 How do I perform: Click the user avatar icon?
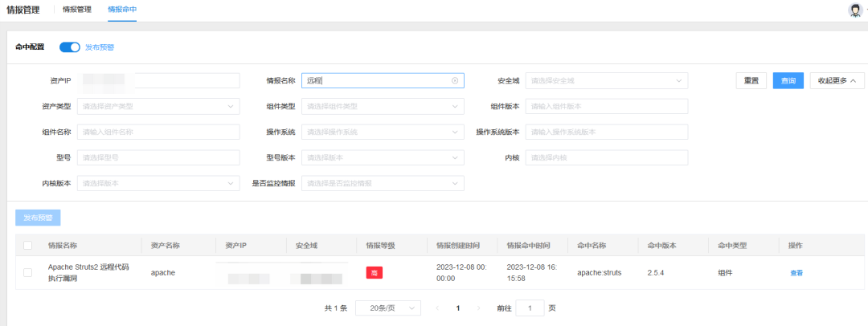click(x=854, y=10)
